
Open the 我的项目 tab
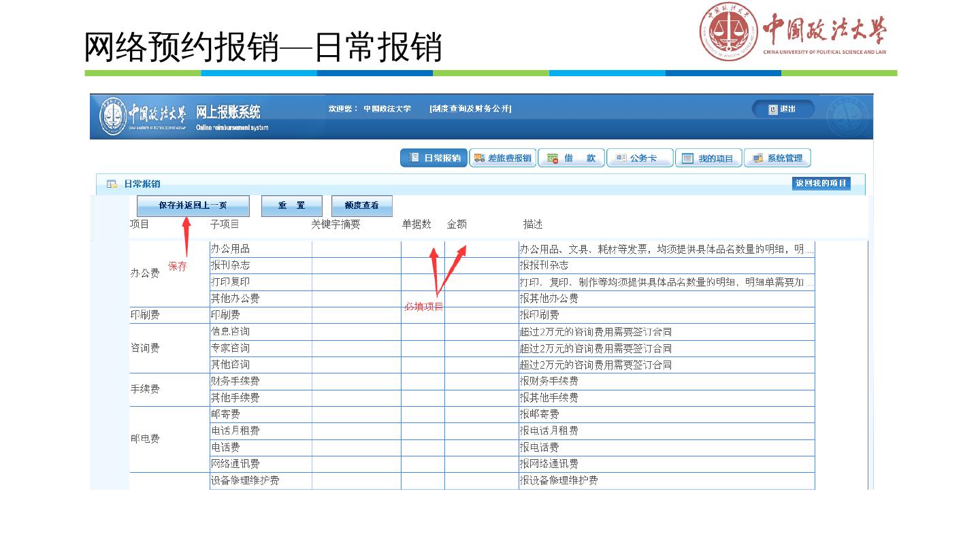(x=709, y=158)
